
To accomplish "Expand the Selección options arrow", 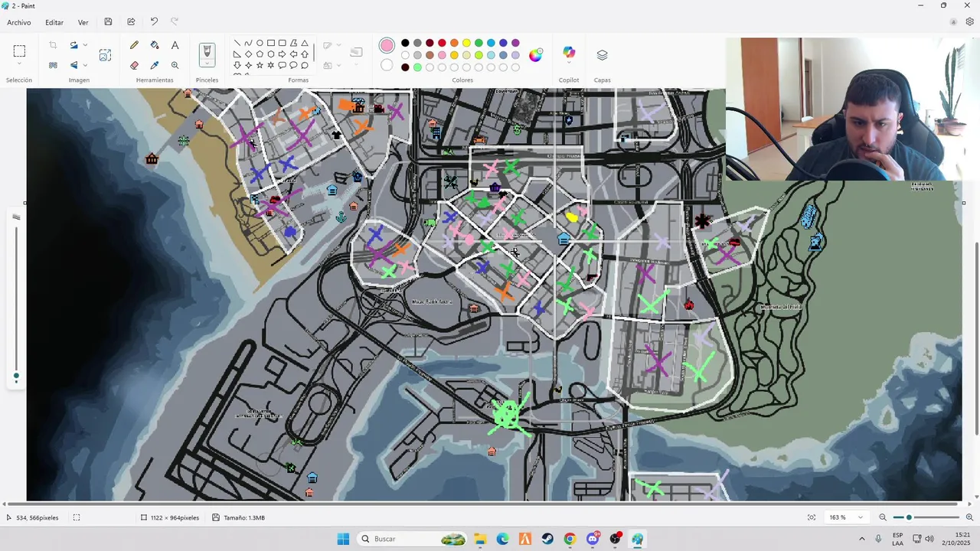I will (x=19, y=64).
